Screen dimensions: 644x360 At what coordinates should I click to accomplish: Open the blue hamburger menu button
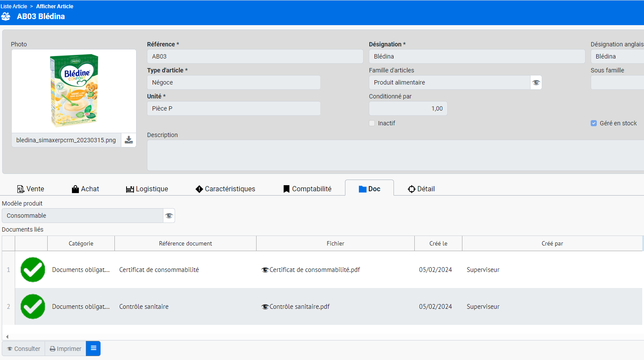(x=93, y=348)
